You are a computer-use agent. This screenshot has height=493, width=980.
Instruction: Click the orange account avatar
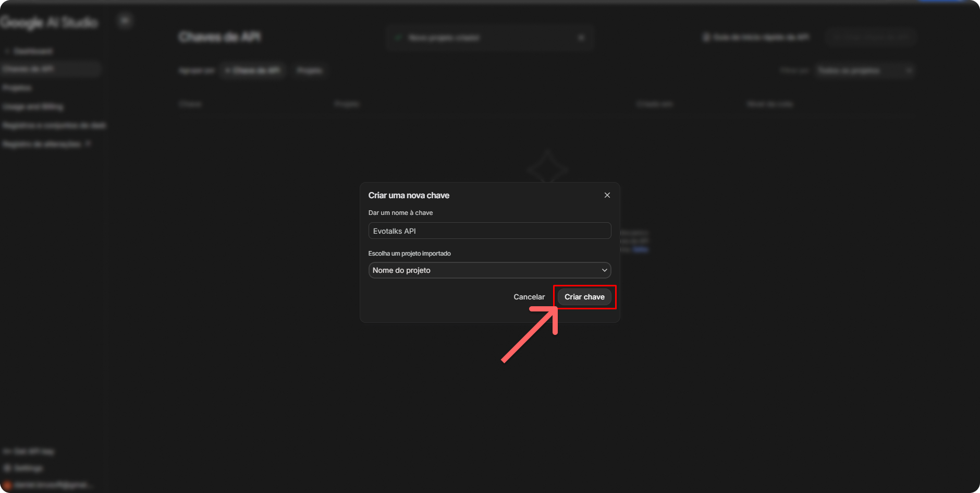tap(7, 485)
